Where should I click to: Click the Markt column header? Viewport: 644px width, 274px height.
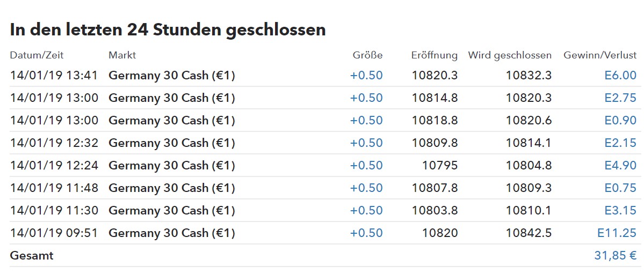click(x=122, y=55)
